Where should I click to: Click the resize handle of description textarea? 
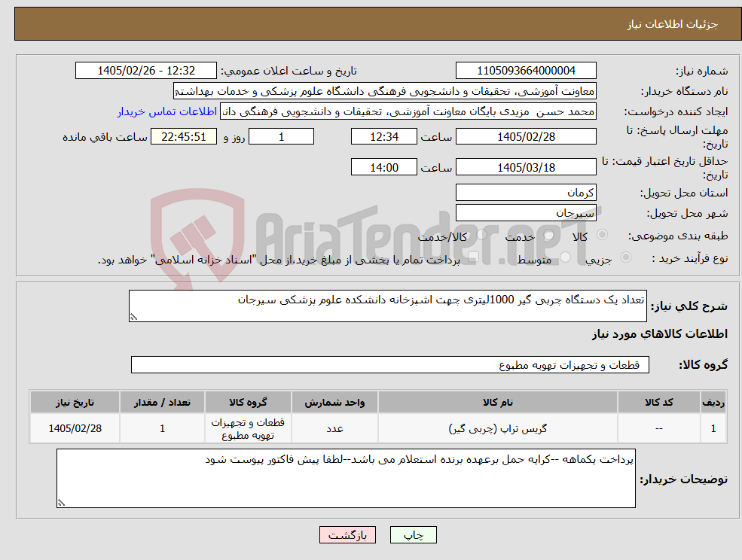pos(133,318)
